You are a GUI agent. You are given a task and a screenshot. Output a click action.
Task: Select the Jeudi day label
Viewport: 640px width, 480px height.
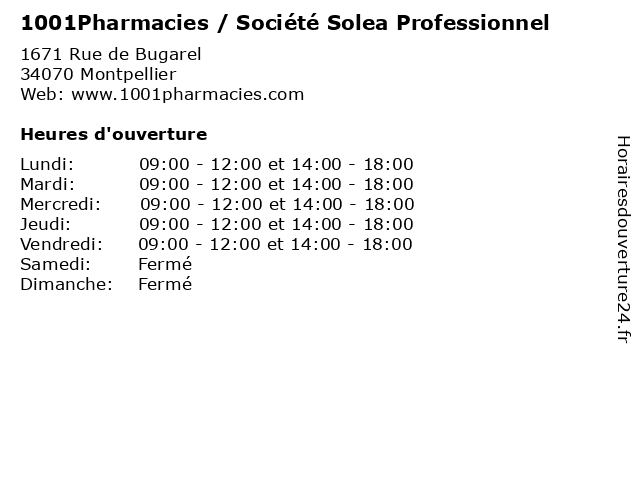coord(46,224)
